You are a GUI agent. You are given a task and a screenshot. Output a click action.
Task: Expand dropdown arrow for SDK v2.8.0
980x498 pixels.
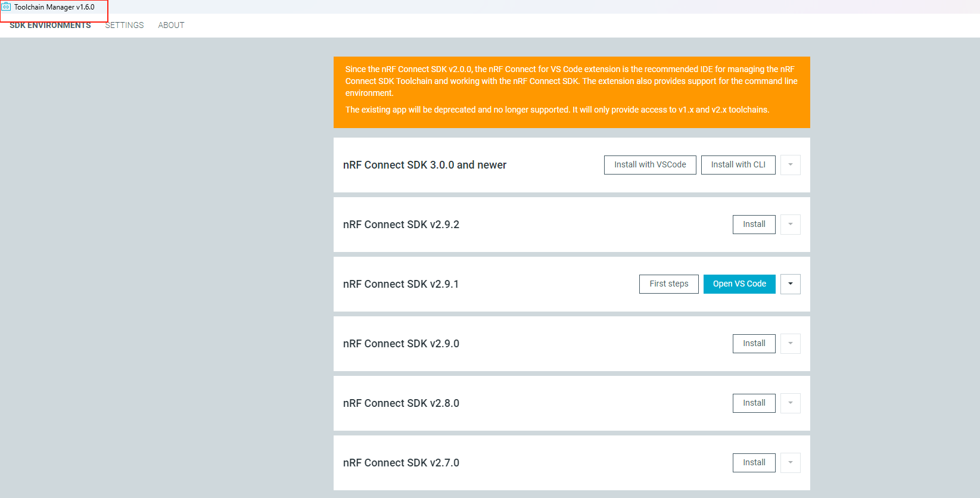point(791,403)
